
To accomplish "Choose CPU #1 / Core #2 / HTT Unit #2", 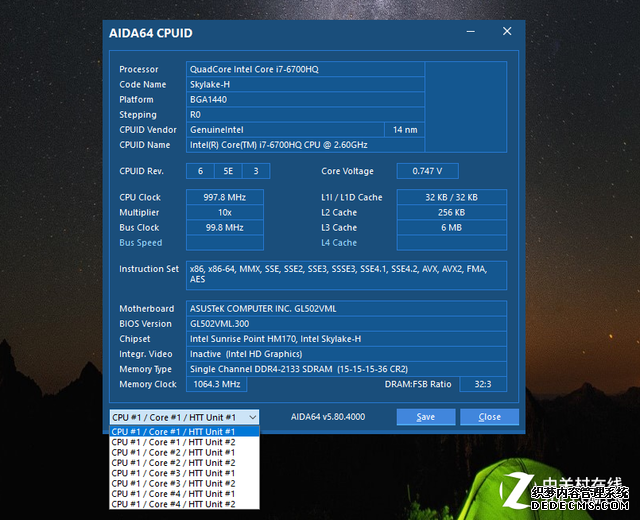I will coord(184,462).
